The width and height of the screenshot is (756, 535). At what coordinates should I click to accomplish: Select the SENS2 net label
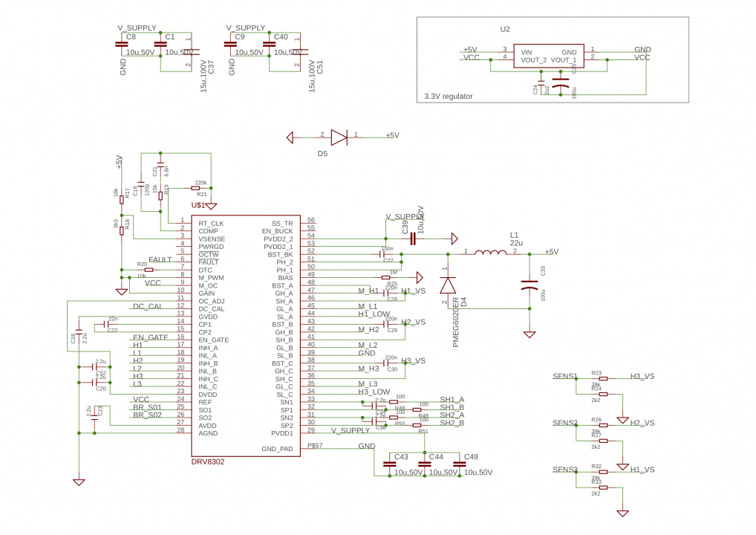tap(564, 423)
